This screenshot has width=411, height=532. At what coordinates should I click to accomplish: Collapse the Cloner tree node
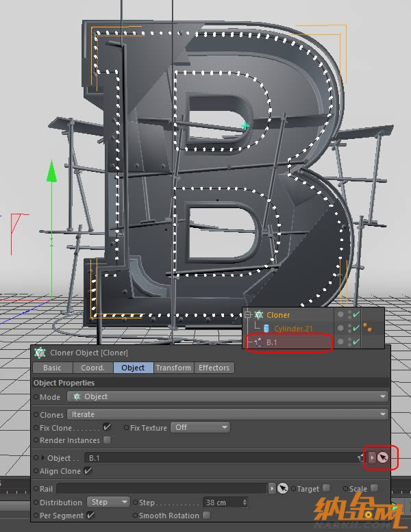pos(247,315)
